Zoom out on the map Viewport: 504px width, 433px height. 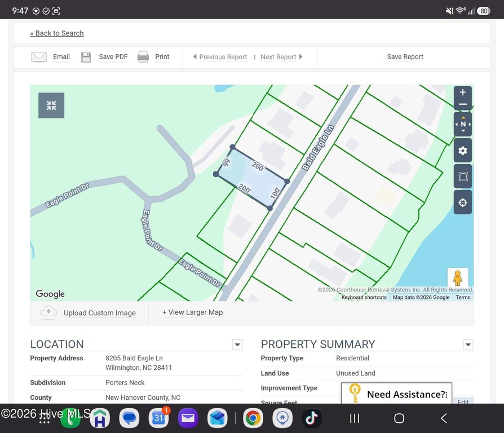(x=462, y=104)
